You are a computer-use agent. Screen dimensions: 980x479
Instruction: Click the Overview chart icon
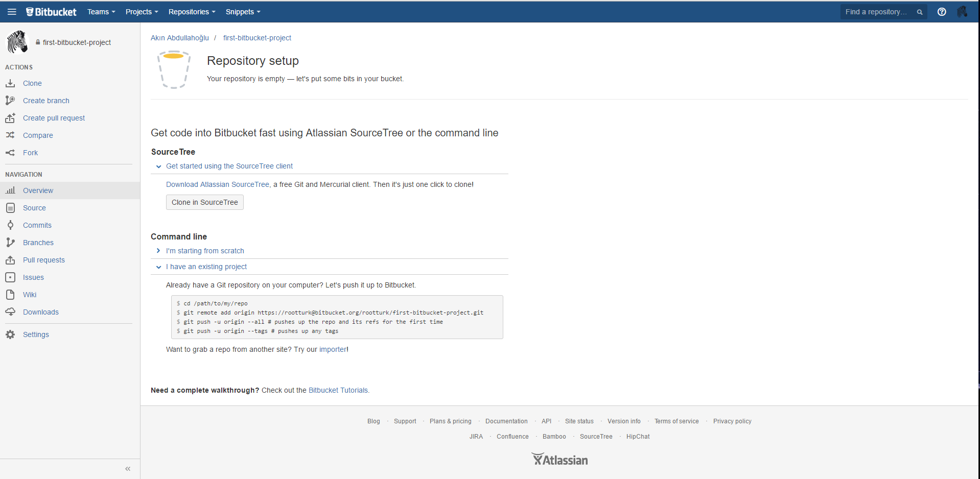[10, 190]
